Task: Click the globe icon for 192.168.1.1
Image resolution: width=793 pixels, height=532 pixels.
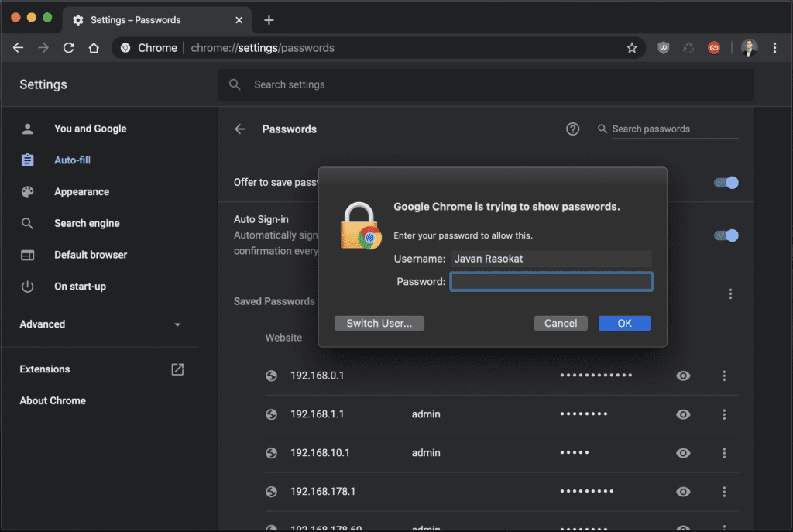Action: [272, 414]
